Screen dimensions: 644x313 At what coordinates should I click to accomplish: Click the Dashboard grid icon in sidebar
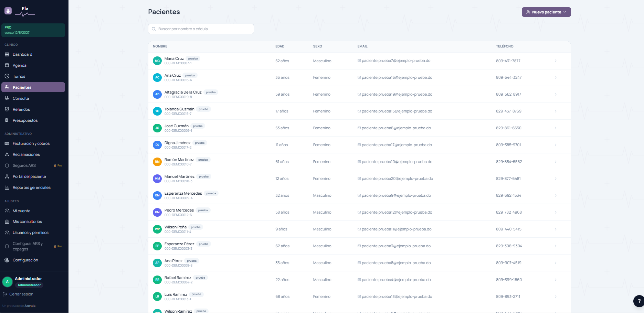click(7, 54)
